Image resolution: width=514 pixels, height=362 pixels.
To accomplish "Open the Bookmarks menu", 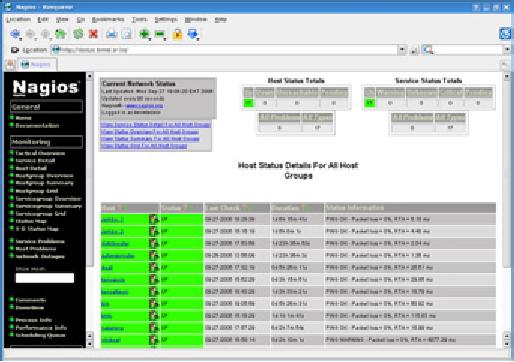I will click(108, 19).
